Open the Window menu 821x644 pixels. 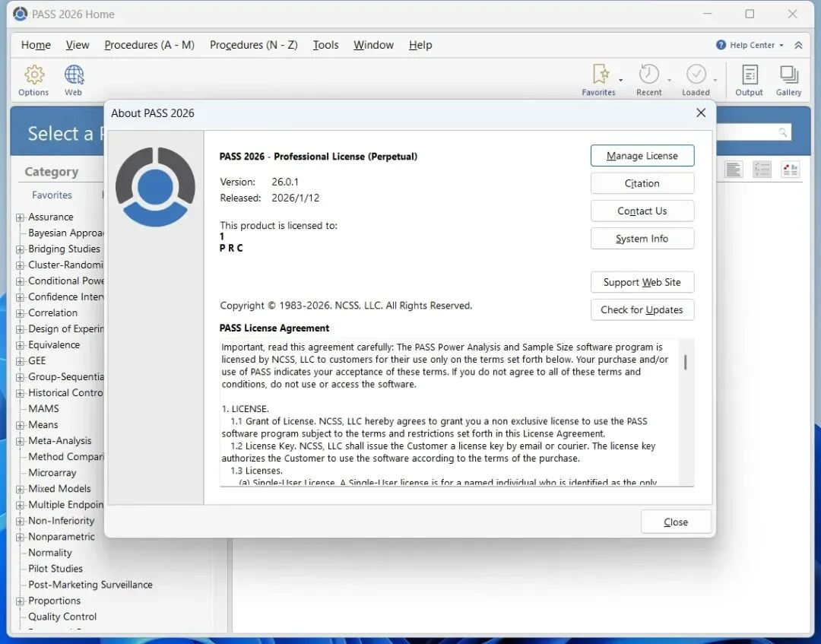[x=373, y=45]
